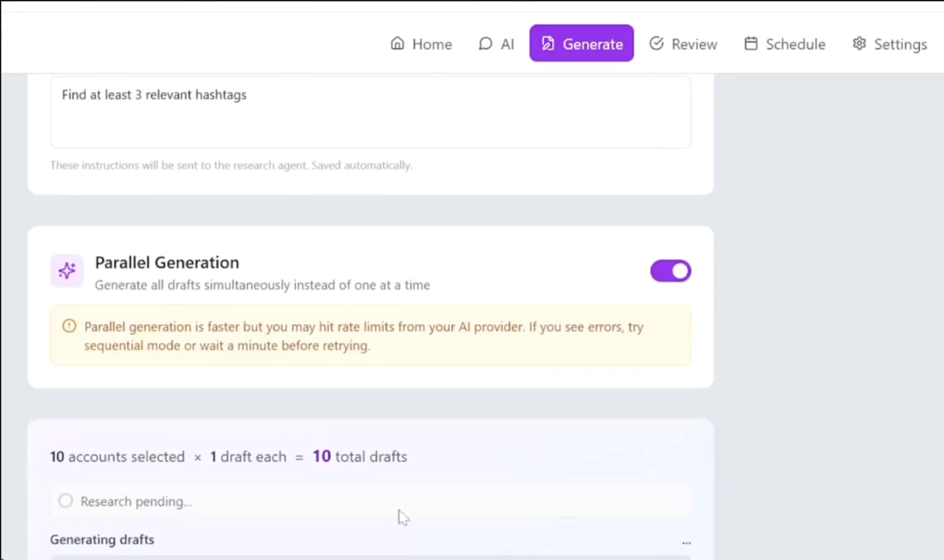
Task: Click the 'Saved automatically' hint text
Action: pyautogui.click(x=362, y=165)
